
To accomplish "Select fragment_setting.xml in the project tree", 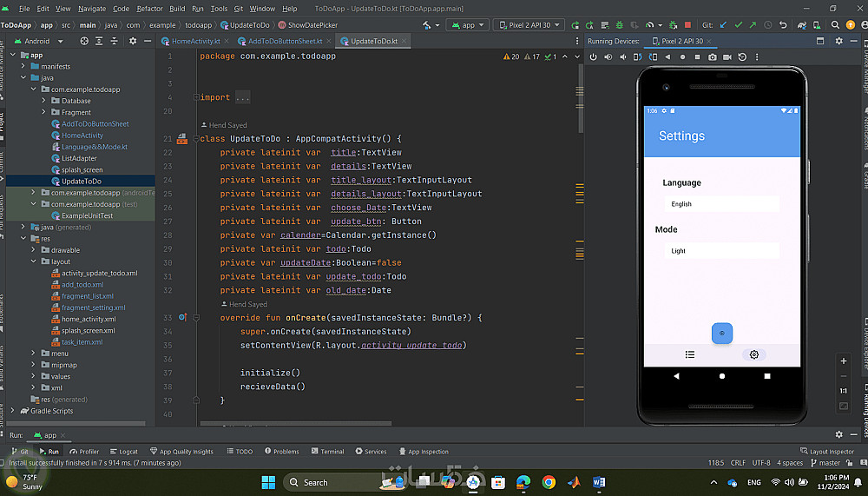I will click(93, 308).
